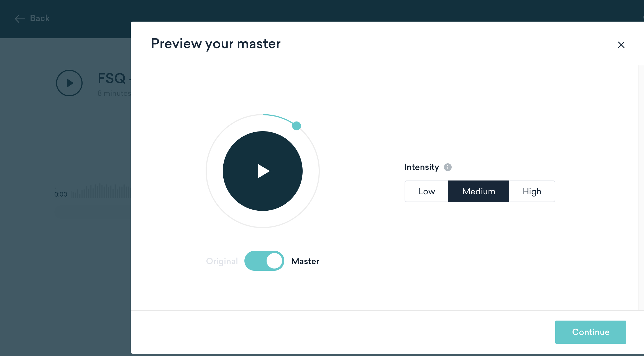Click the Intensity label text

coord(421,167)
